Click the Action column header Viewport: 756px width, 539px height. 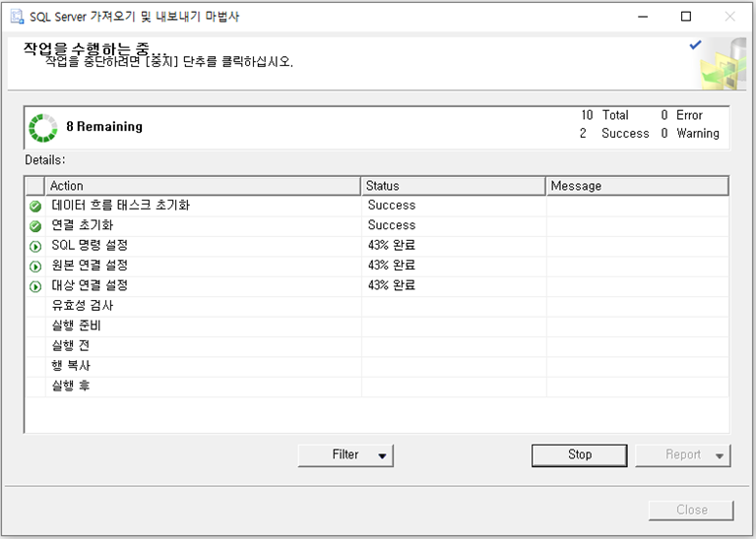[x=203, y=186]
